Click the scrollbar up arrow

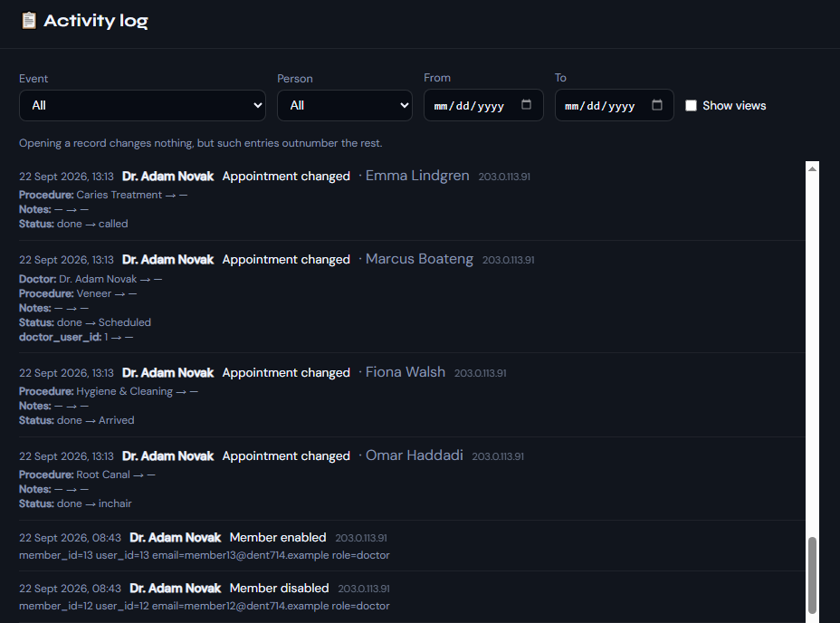point(812,168)
